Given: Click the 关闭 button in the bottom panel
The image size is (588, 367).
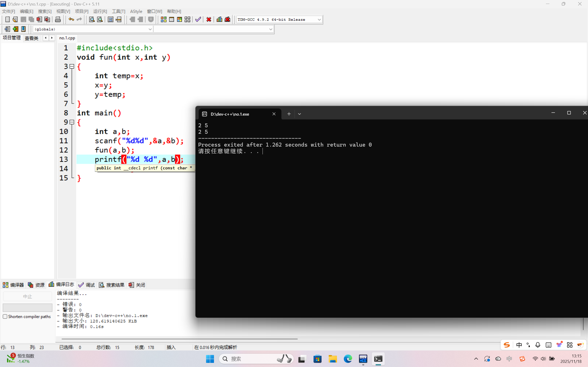Looking at the screenshot, I should point(137,285).
